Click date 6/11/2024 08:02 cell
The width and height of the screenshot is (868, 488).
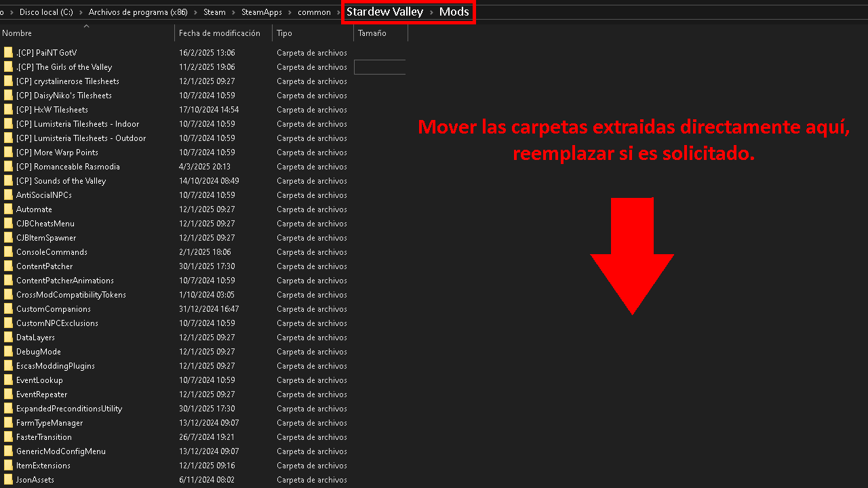tap(207, 480)
